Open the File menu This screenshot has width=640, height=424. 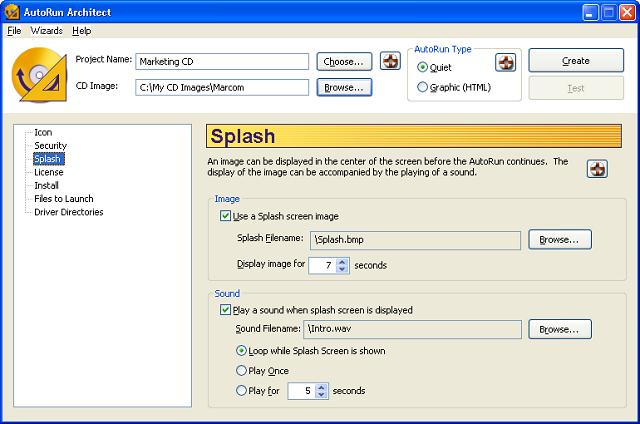14,31
